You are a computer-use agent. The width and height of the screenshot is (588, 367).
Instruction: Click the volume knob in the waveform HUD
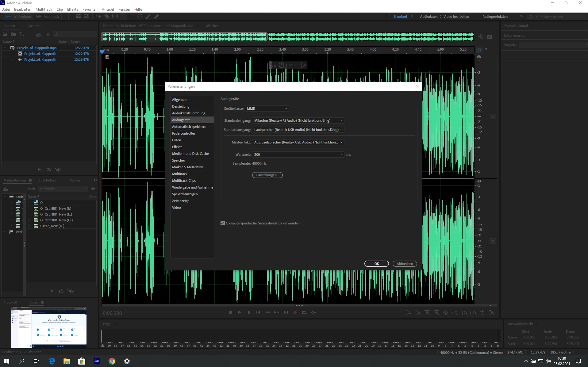[x=281, y=65]
